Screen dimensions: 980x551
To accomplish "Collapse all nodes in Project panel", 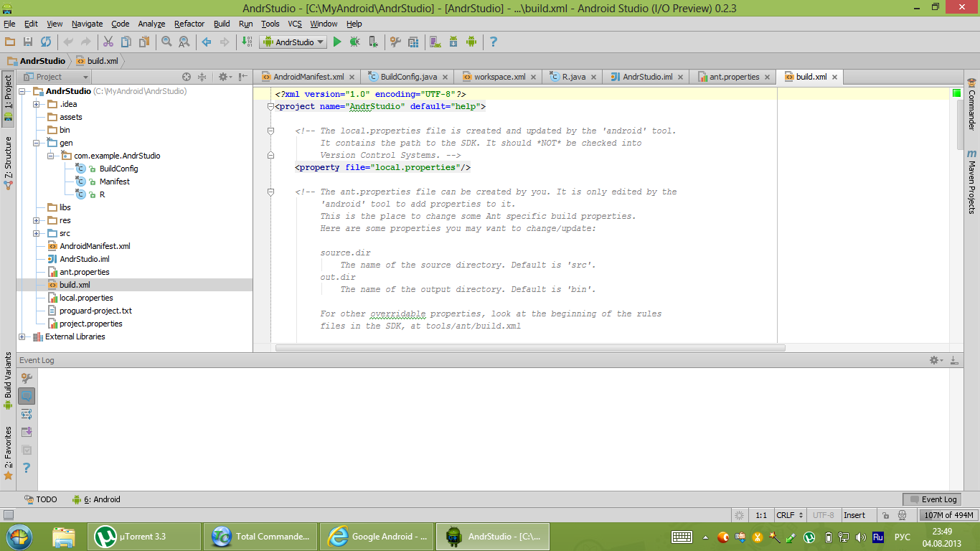I will pos(202,77).
